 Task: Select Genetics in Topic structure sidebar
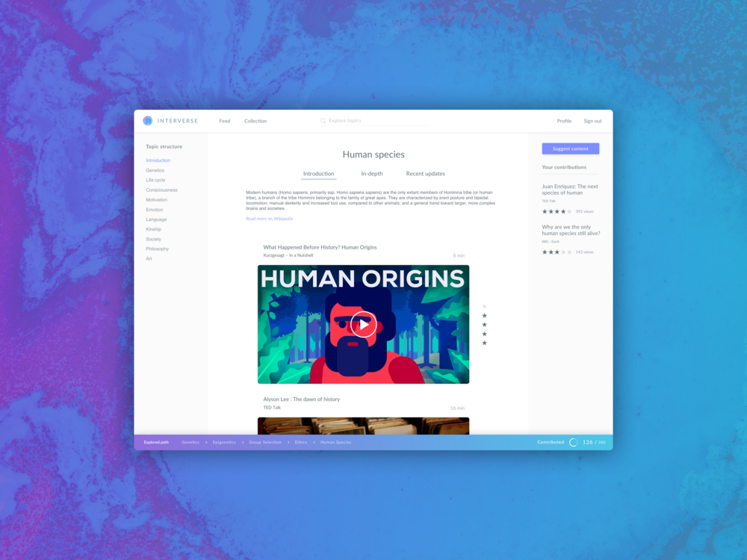pyautogui.click(x=155, y=170)
